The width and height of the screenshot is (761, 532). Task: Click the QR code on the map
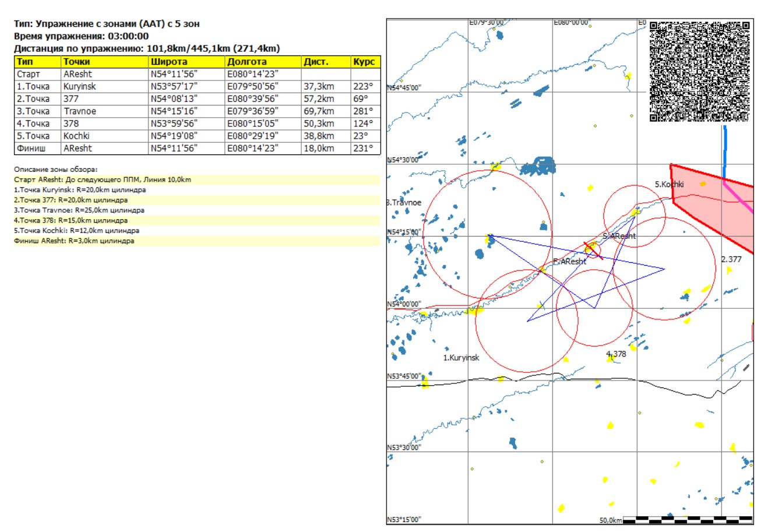pos(699,71)
